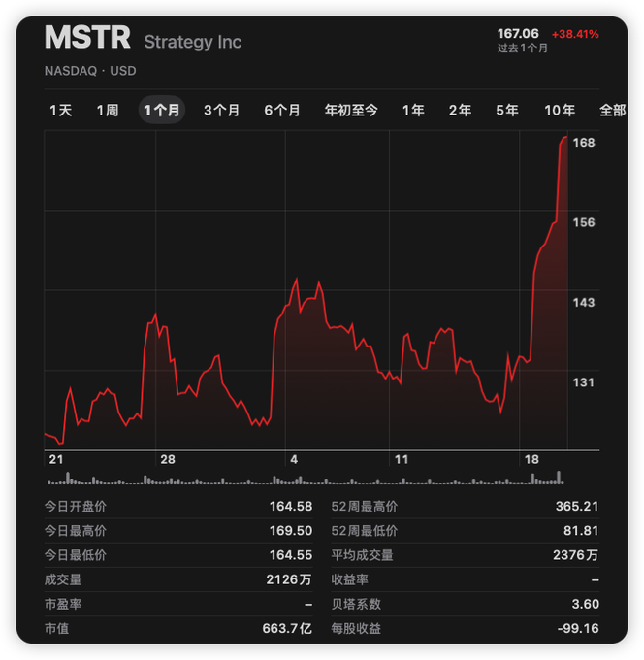The height and width of the screenshot is (660, 644).
Task: Select the 5年 range tab
Action: [x=507, y=111]
